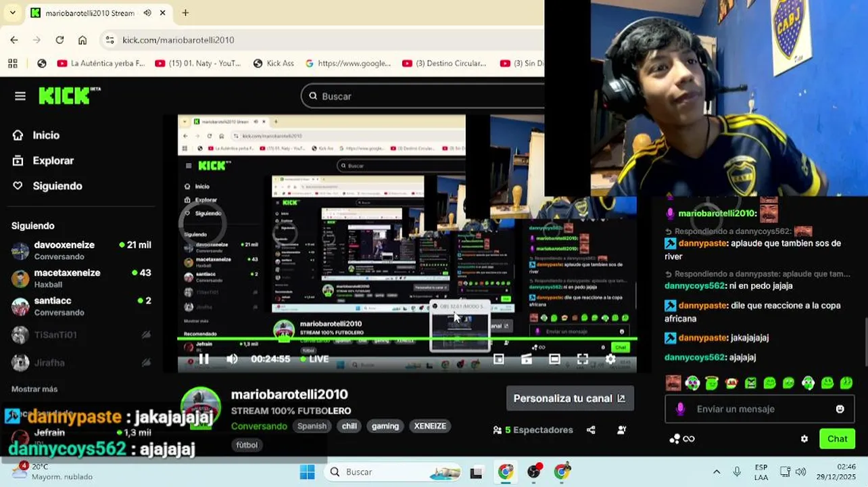Open mariobarotelli2010 channel avatar
The height and width of the screenshot is (487, 868).
coord(201,407)
